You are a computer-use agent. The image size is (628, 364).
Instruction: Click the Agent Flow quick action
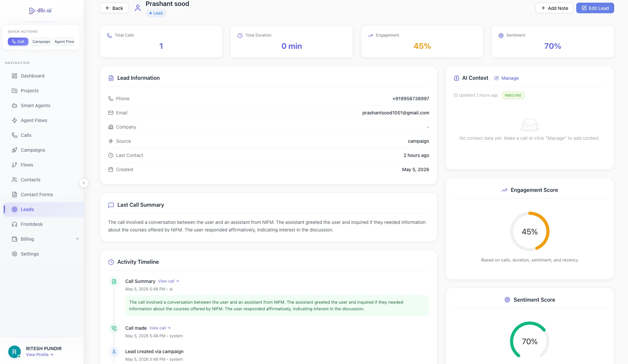click(64, 42)
